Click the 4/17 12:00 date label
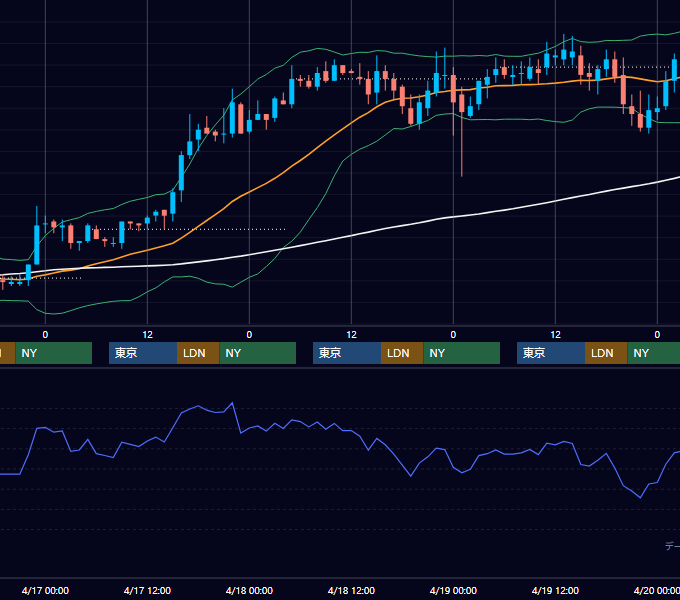The height and width of the screenshot is (600, 680). [x=147, y=590]
